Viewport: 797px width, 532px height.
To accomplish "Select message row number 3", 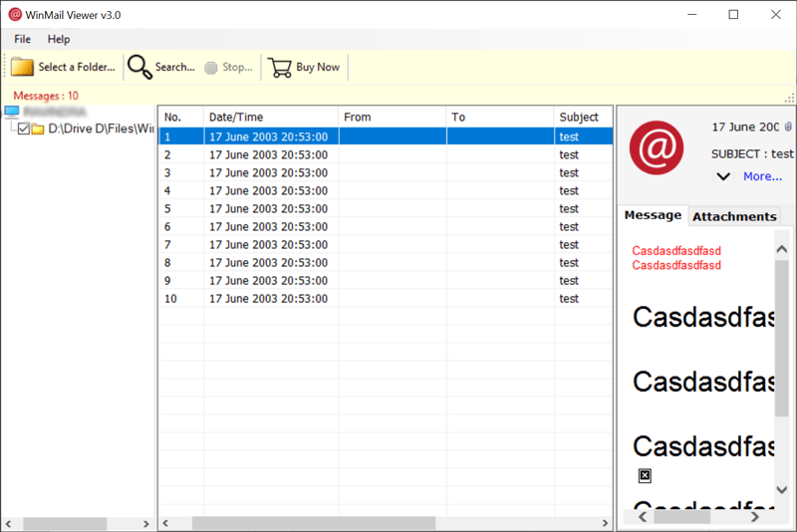I will pos(386,172).
